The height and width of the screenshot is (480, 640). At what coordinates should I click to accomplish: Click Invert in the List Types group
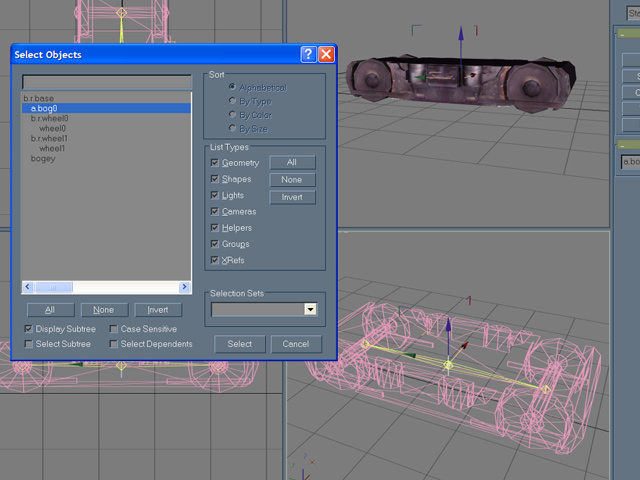[x=292, y=198]
